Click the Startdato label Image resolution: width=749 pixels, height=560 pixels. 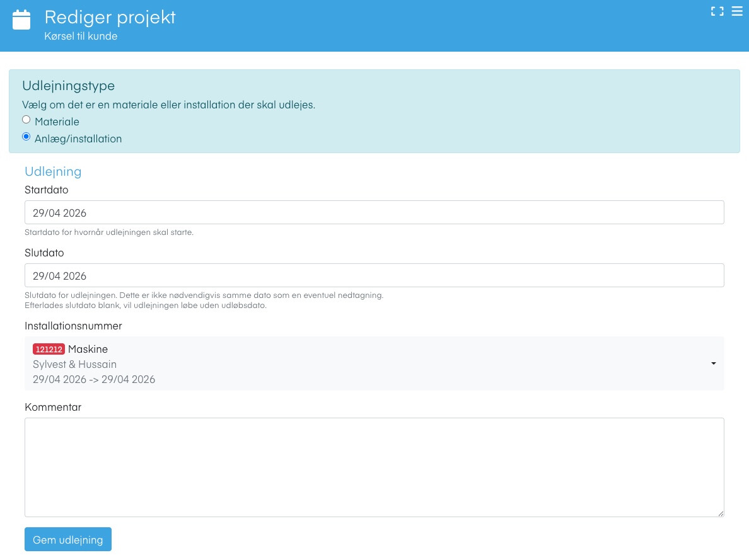pyautogui.click(x=46, y=190)
